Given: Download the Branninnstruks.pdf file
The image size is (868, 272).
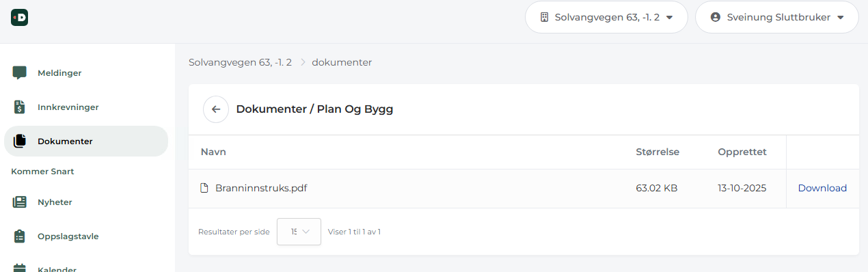Looking at the screenshot, I should click(x=822, y=188).
